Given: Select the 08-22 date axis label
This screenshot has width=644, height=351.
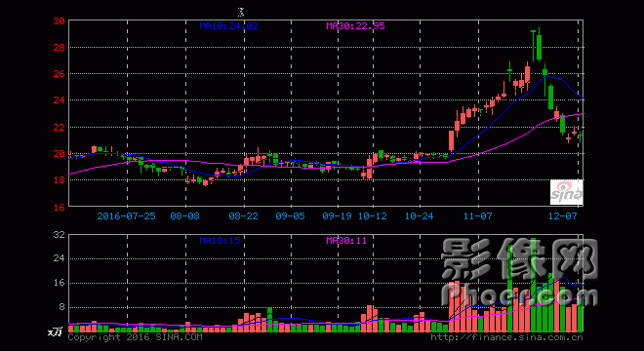Looking at the screenshot, I should click(x=244, y=215).
